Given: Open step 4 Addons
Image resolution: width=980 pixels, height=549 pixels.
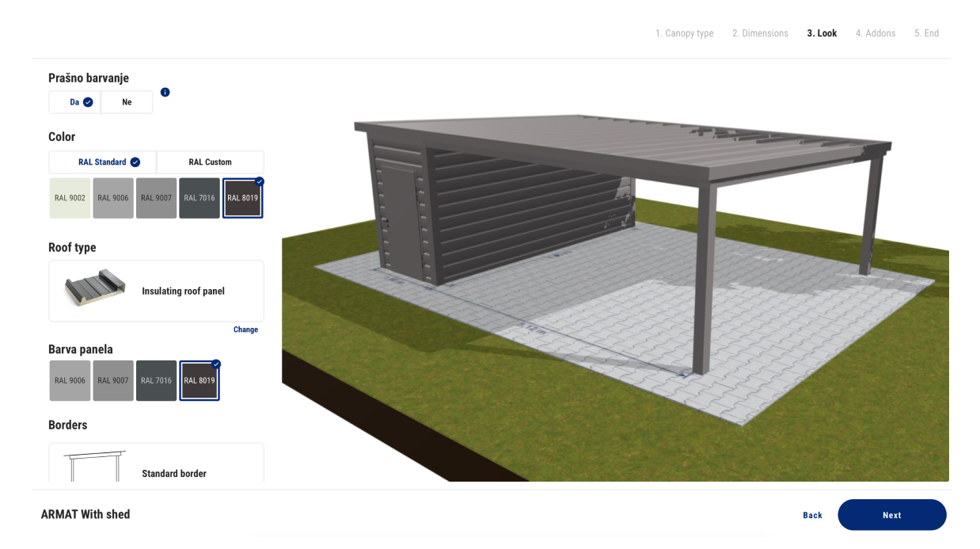Looking at the screenshot, I should point(876,33).
